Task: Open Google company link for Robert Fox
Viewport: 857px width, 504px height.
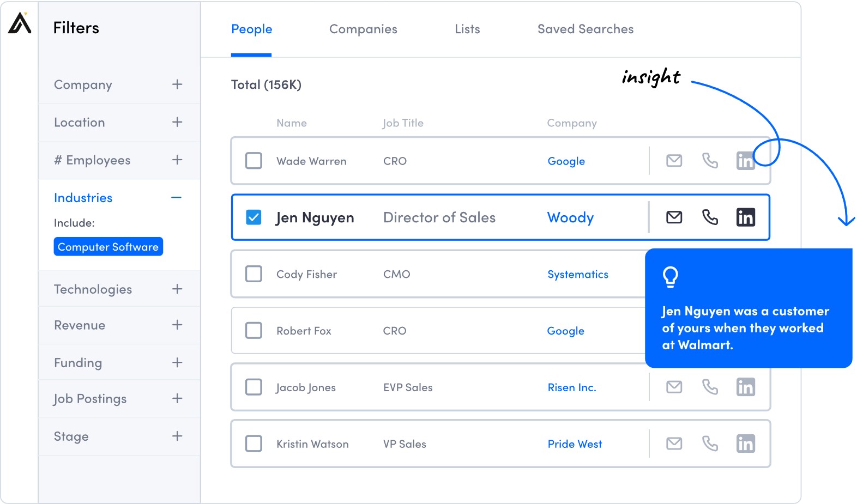Action: point(566,331)
